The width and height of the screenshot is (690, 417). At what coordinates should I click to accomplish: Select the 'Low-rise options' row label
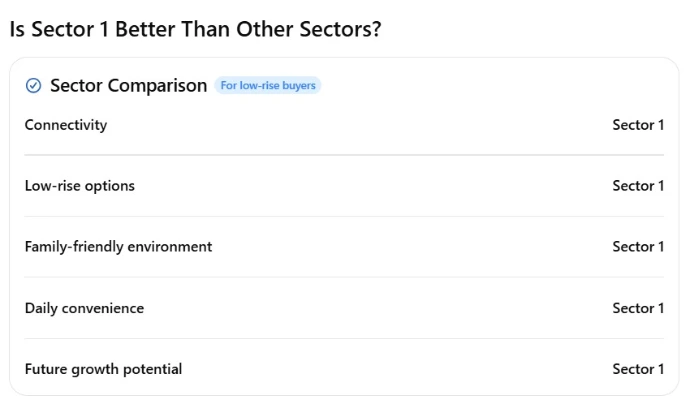(80, 186)
